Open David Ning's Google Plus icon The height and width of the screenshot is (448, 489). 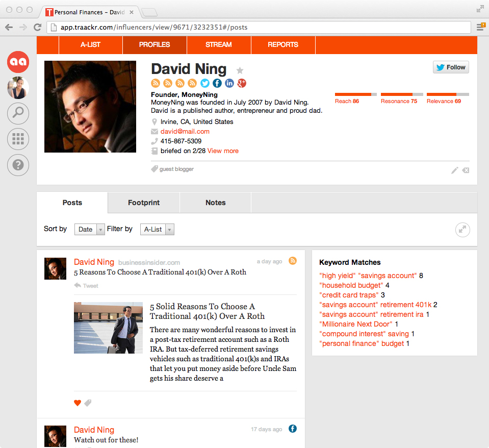pos(242,83)
